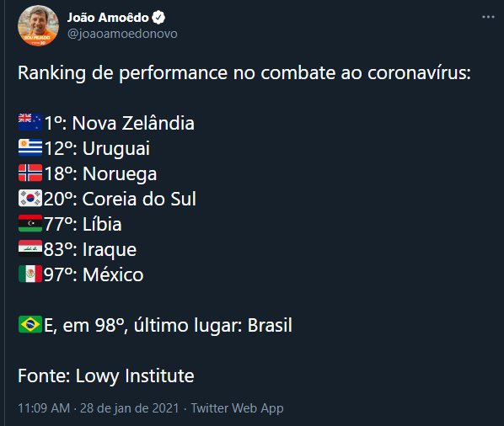Click the '1º: Nova Zelândia' text line
Screen dimensions: 504x426
(119, 123)
